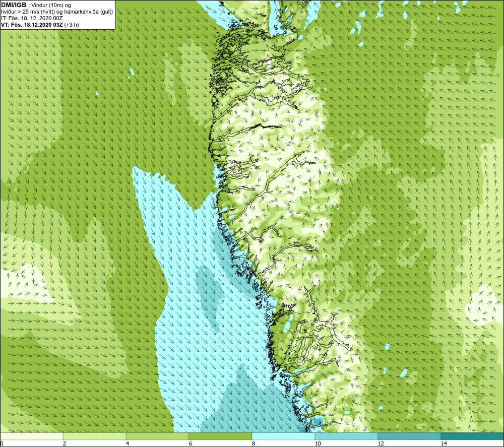The height and width of the screenshot is (447, 504).
Task: Click the 4–6 m/s green scale segment
Action: point(157,436)
